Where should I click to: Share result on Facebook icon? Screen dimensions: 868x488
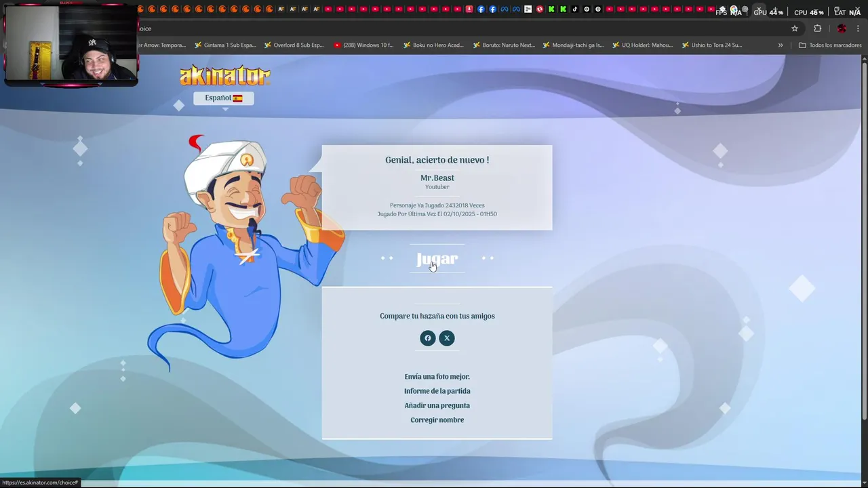tap(427, 338)
